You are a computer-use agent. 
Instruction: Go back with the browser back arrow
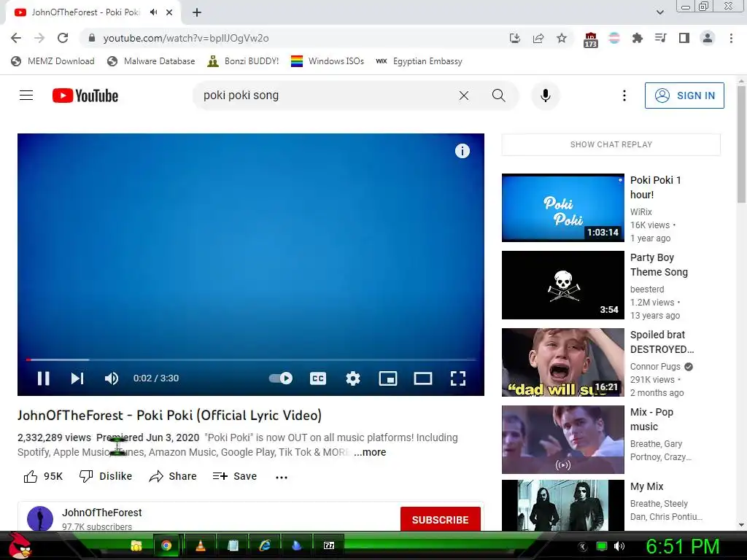[x=16, y=38]
